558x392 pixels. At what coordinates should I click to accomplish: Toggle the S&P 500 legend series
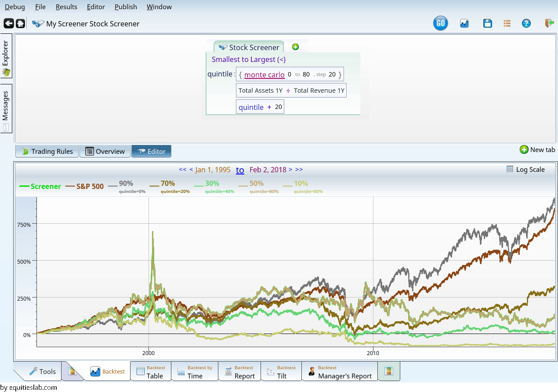pos(85,186)
